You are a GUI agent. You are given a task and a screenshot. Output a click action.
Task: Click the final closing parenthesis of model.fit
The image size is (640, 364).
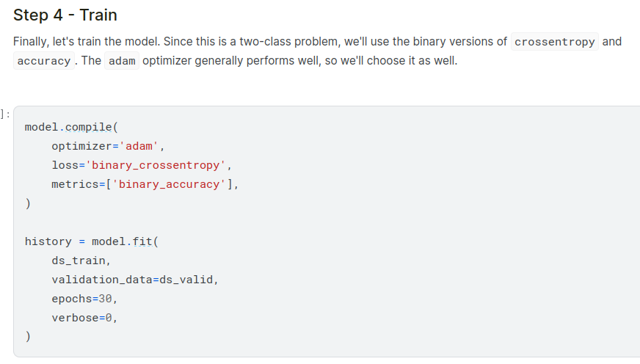tap(28, 337)
